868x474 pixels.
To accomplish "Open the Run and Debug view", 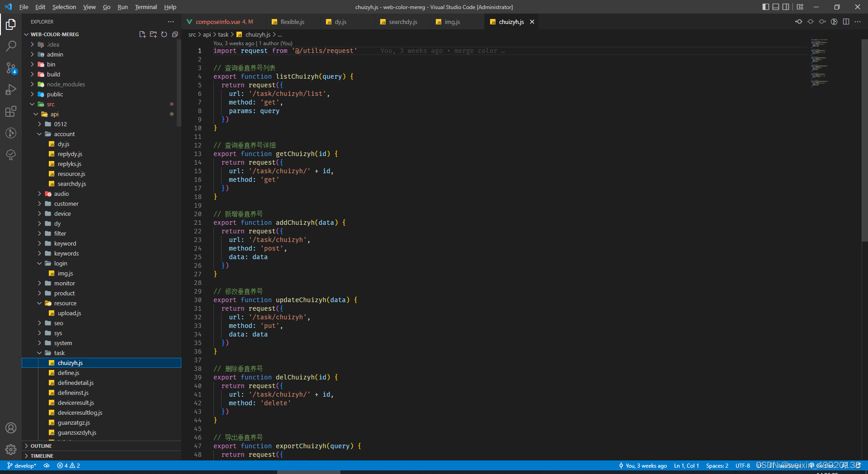I will coord(11,90).
